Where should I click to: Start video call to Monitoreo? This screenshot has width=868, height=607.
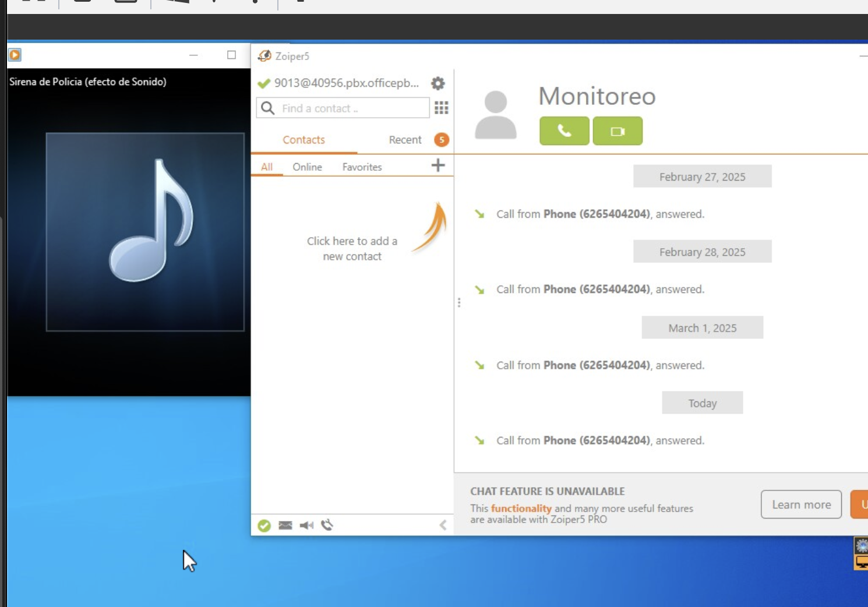[618, 131]
